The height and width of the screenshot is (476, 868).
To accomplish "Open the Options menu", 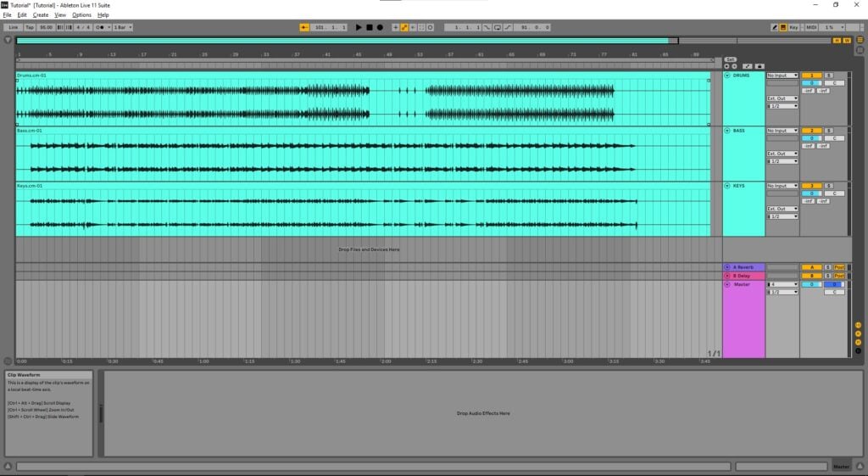I will tap(82, 15).
